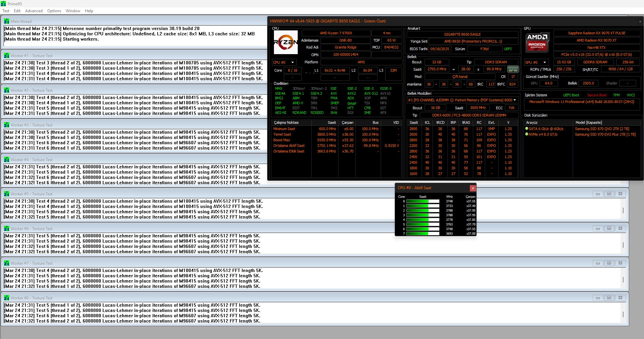Viewport: 644px width, 339px height.
Task: Close the Worker #5 window
Action: [621, 194]
